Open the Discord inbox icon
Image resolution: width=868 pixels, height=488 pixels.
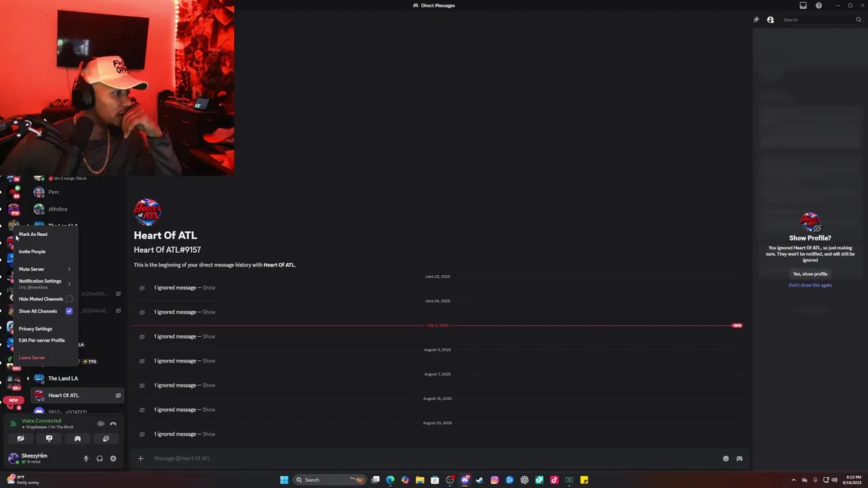click(x=803, y=5)
